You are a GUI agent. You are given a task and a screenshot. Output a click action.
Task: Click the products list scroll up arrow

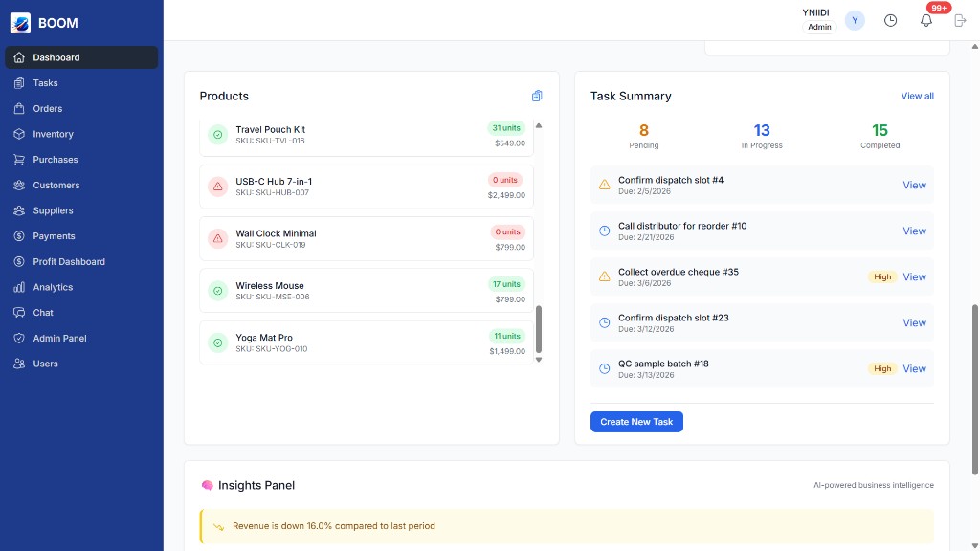(x=539, y=125)
